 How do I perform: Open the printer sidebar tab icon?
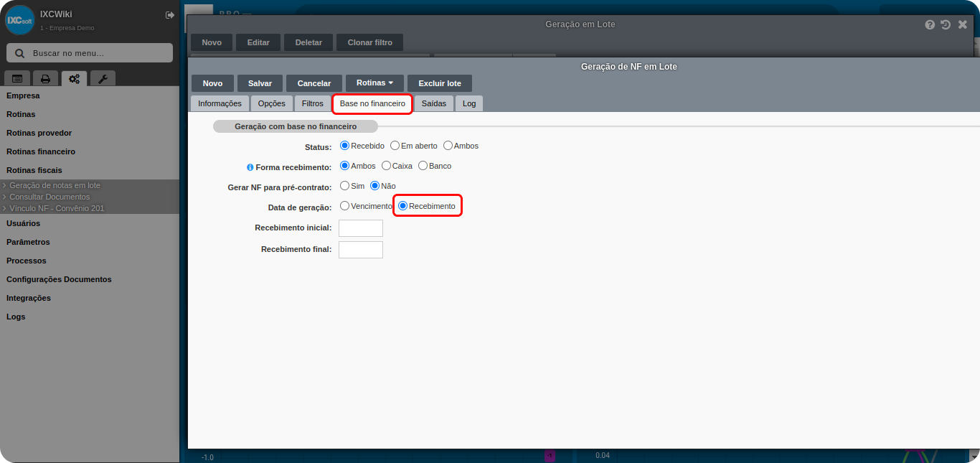[x=45, y=79]
